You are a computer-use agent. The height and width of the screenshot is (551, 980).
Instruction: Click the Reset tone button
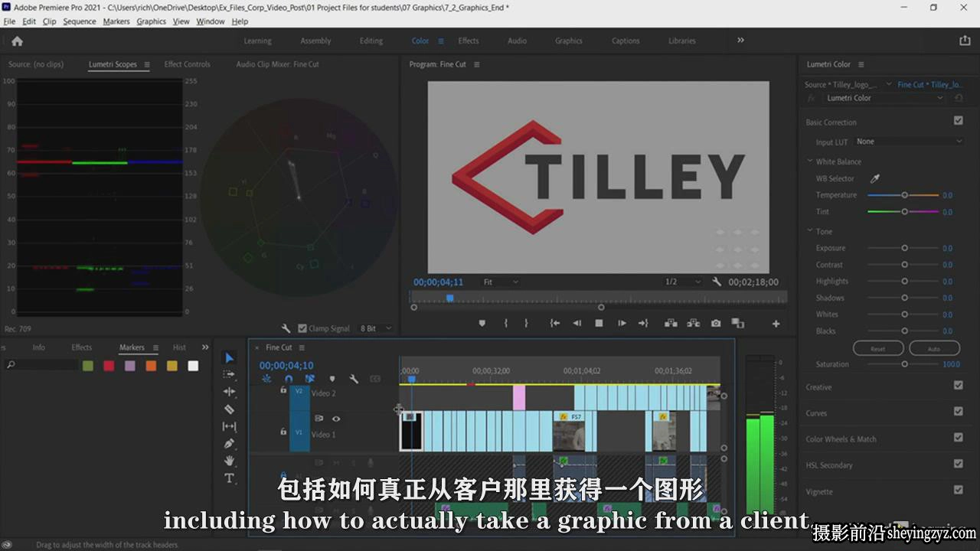point(878,348)
